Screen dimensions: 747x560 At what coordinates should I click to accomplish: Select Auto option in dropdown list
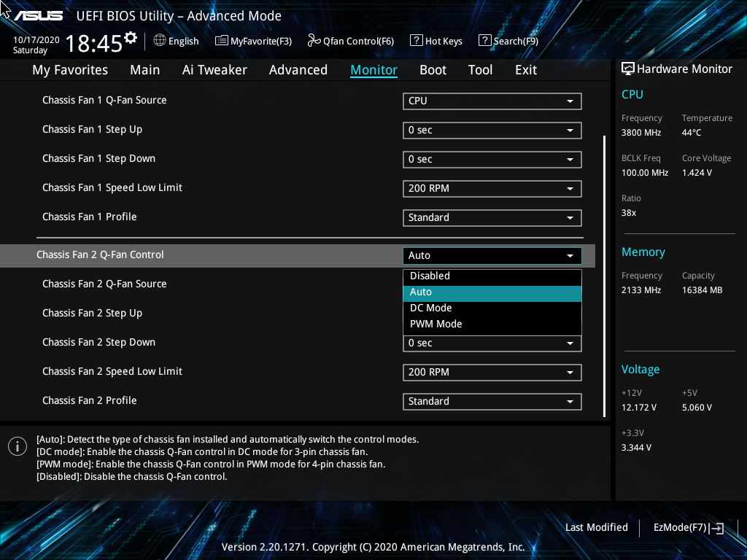(492, 292)
